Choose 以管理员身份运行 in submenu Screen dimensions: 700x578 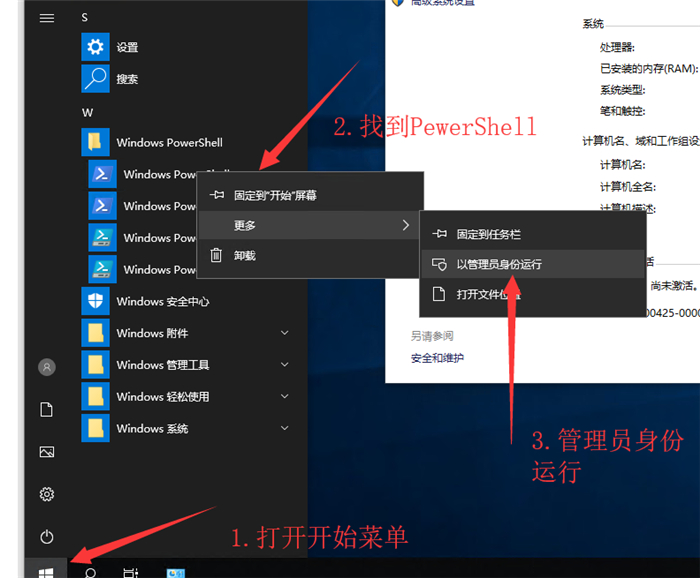[533, 264]
